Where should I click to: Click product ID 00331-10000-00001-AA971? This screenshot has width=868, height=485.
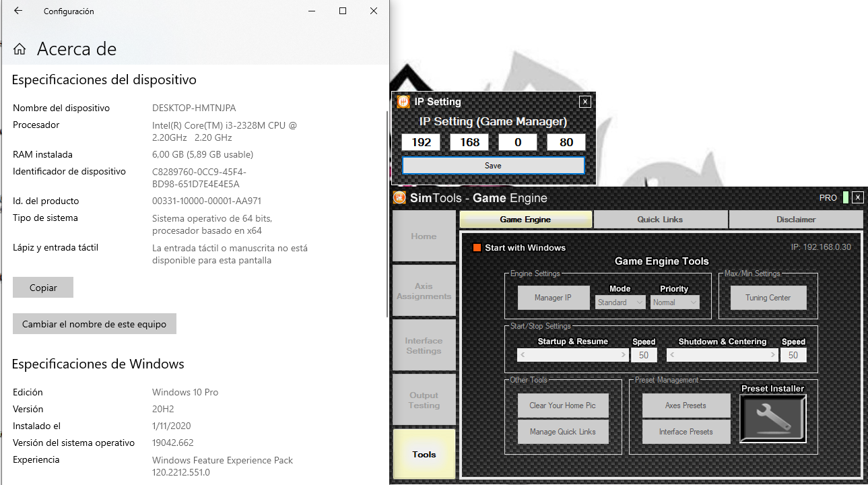(x=207, y=201)
